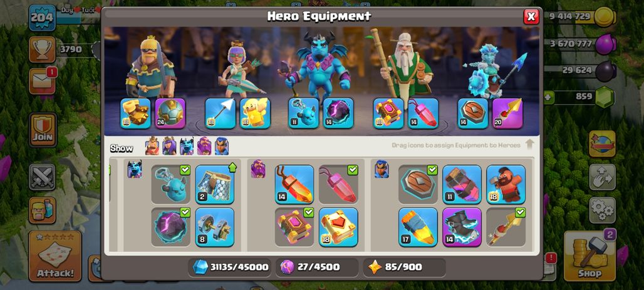The image size is (644, 290).
Task: Tap the equipped Royal Champion shield with checkmark
Action: point(418,184)
